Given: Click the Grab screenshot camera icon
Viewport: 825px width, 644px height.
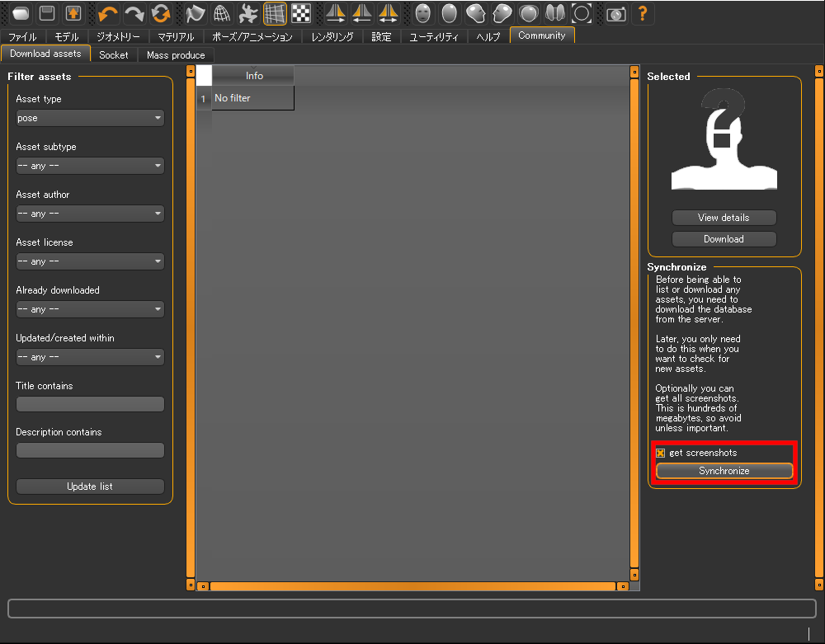Looking at the screenshot, I should (x=616, y=13).
